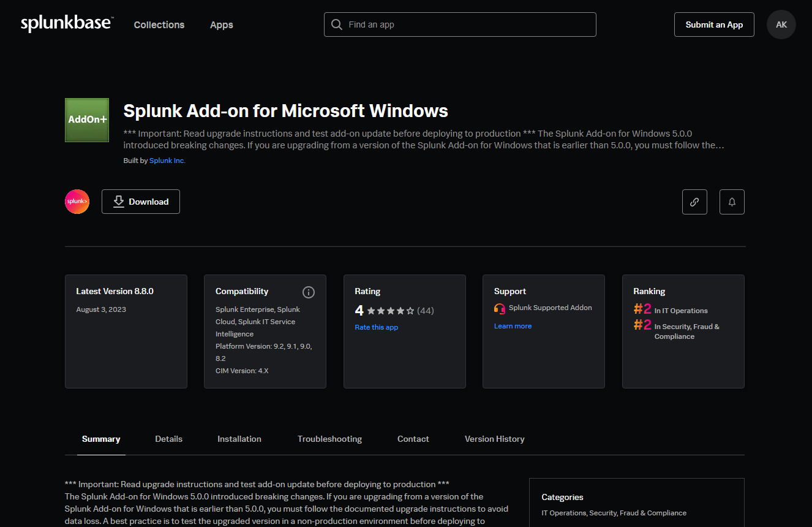
Task: Open the Contact tab
Action: [x=413, y=439]
